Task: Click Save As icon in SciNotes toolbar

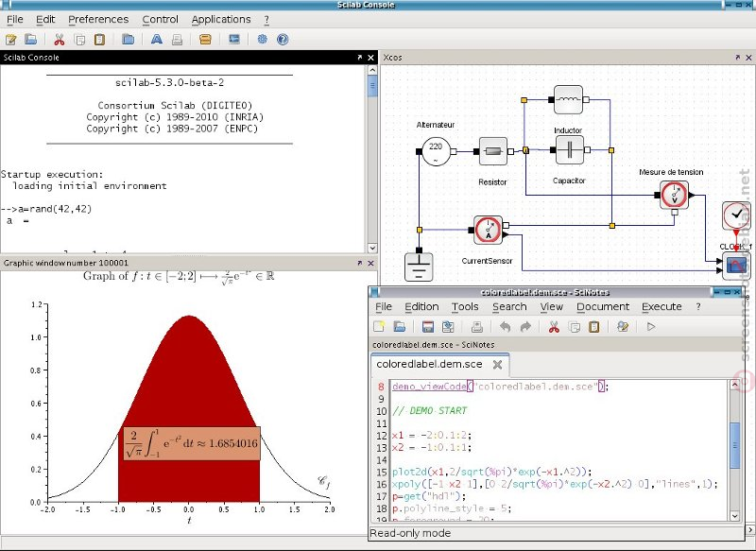Action: point(448,327)
